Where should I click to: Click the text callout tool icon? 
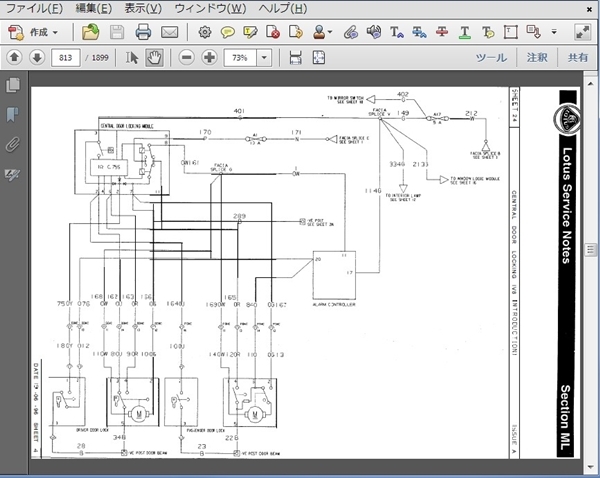pos(533,32)
